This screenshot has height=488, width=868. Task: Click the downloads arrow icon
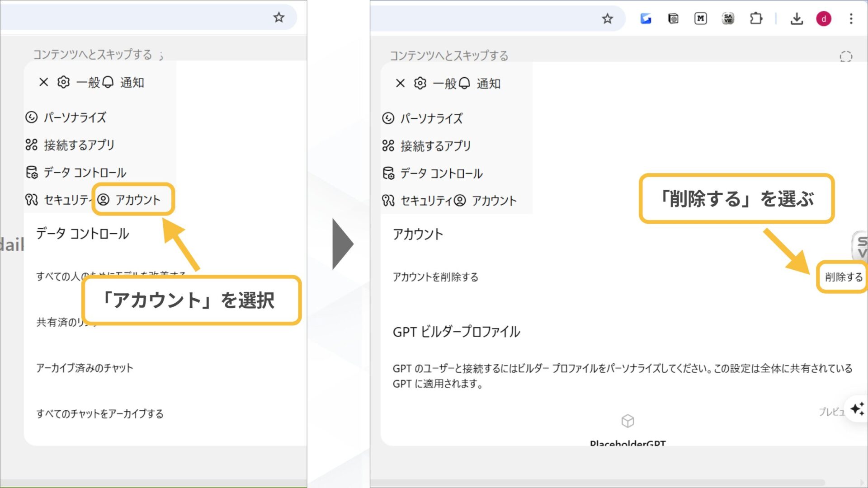797,19
